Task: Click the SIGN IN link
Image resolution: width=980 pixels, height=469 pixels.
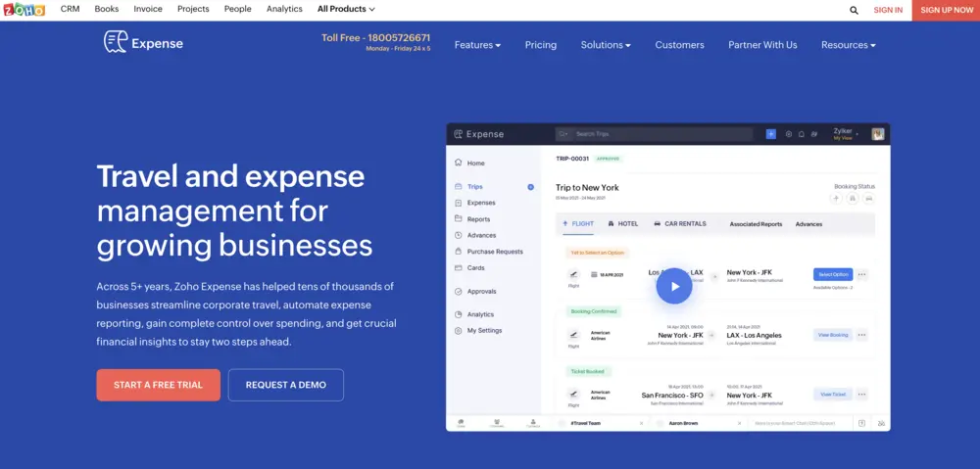Action: 888,10
